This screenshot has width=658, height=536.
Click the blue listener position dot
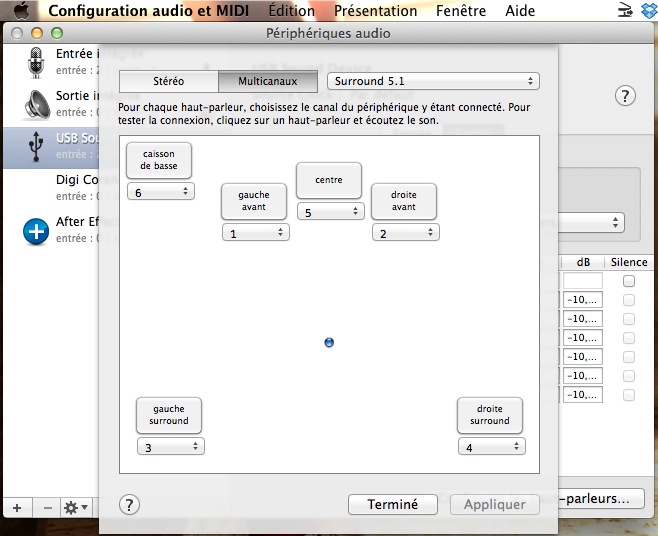[x=329, y=343]
